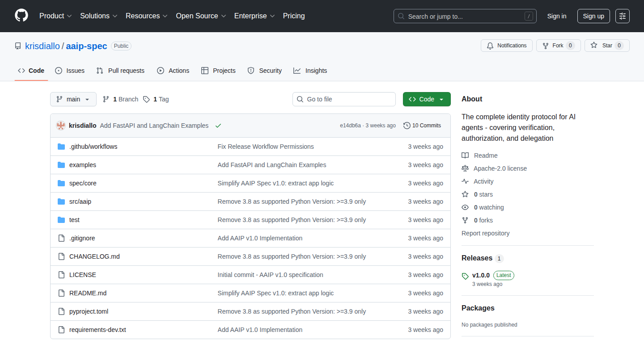This screenshot has height=340, width=644.
Task: View the Security tab
Action: [x=265, y=71]
